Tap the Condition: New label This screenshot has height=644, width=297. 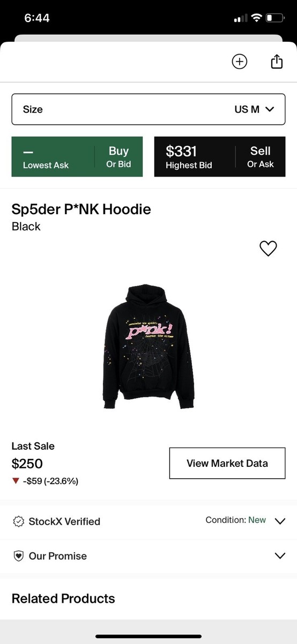coord(236,520)
